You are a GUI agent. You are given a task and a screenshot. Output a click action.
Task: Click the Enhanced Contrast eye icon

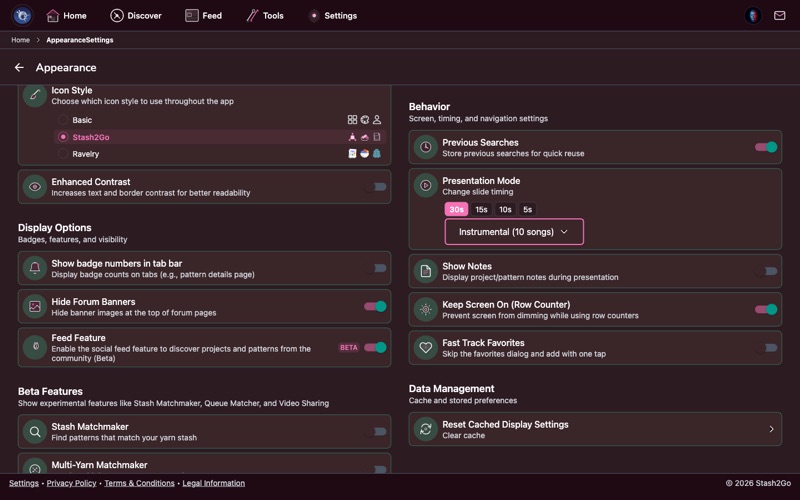pyautogui.click(x=35, y=187)
